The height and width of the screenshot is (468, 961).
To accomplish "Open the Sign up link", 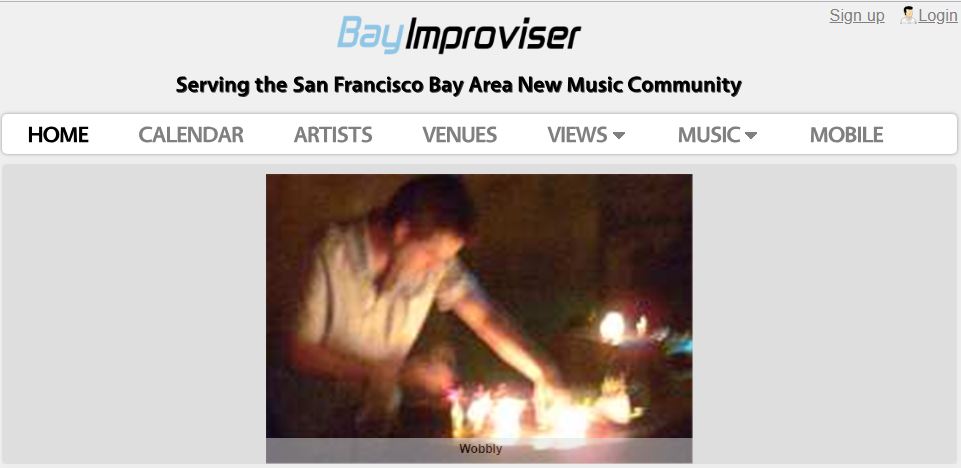I will (x=857, y=15).
